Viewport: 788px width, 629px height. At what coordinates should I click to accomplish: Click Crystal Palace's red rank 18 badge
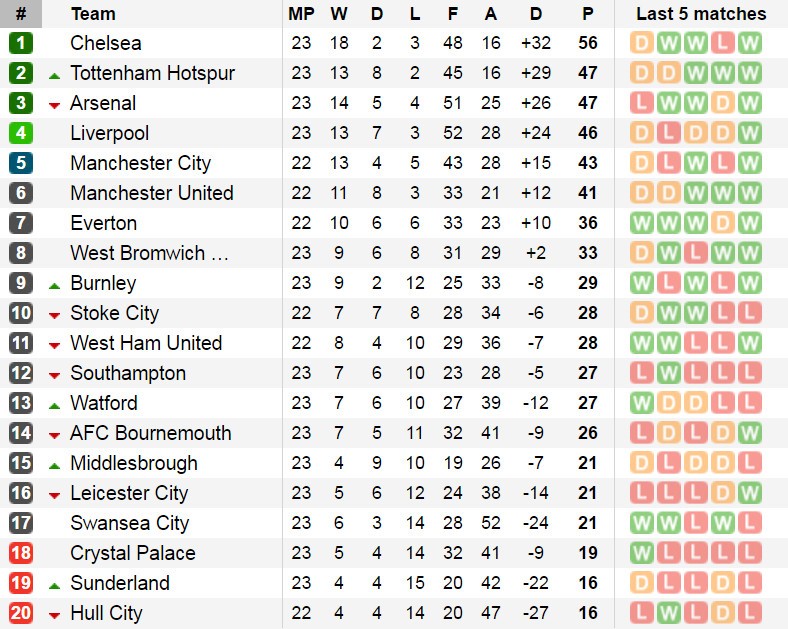point(21,553)
